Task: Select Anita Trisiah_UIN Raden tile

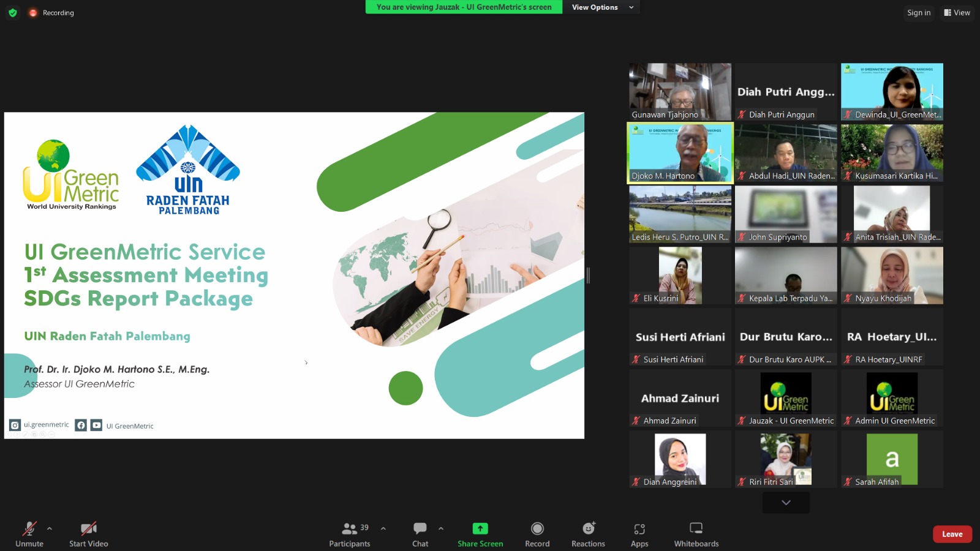Action: 892,214
